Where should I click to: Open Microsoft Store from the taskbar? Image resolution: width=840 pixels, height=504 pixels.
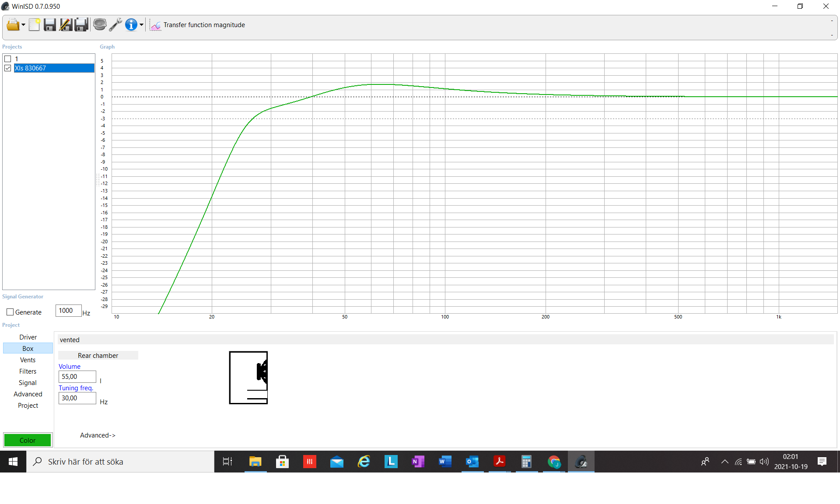[x=282, y=462]
